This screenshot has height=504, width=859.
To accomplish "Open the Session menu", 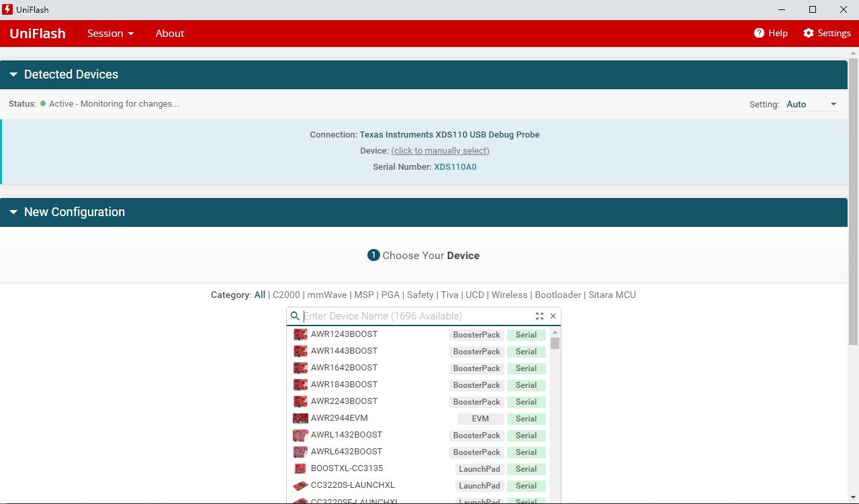I will [x=110, y=34].
